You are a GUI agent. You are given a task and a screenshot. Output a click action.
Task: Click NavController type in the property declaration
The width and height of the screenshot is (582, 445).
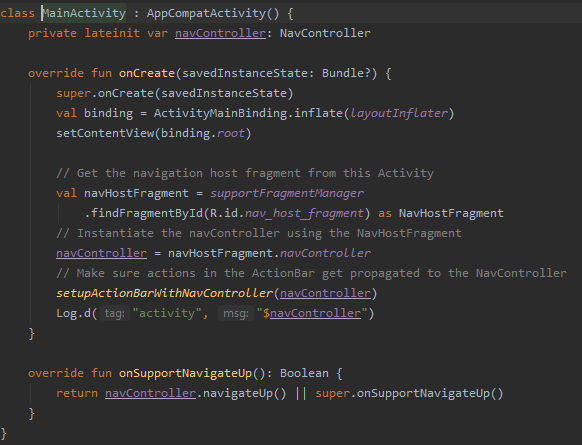pos(325,33)
